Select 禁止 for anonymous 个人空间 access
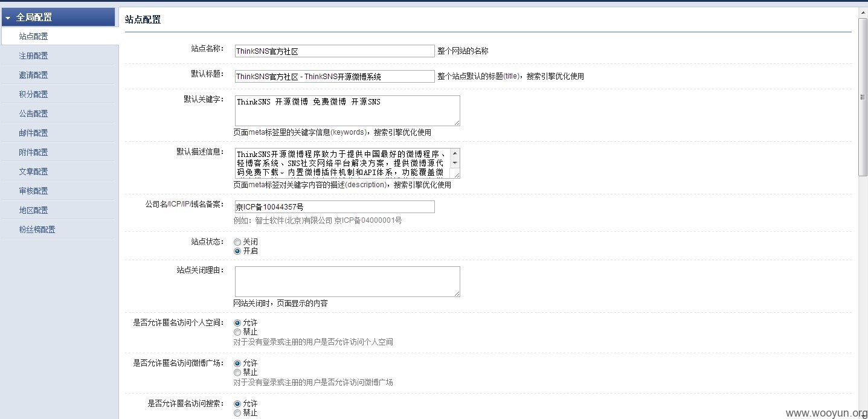Image resolution: width=868 pixels, height=419 pixels. tap(237, 331)
